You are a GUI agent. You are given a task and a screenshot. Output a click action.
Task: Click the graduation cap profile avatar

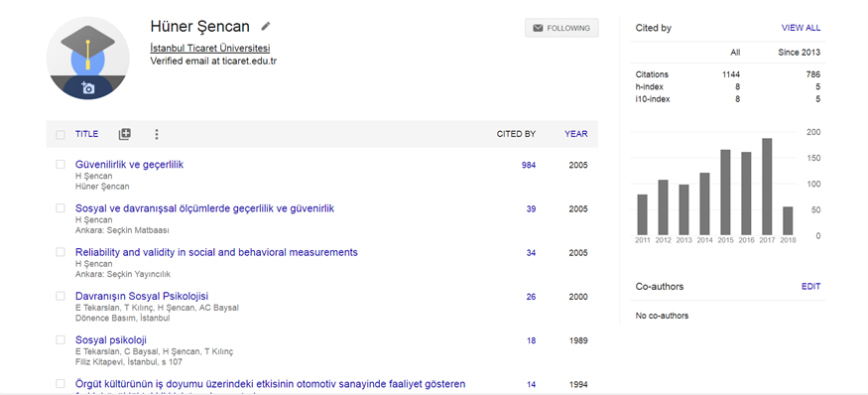point(88,59)
